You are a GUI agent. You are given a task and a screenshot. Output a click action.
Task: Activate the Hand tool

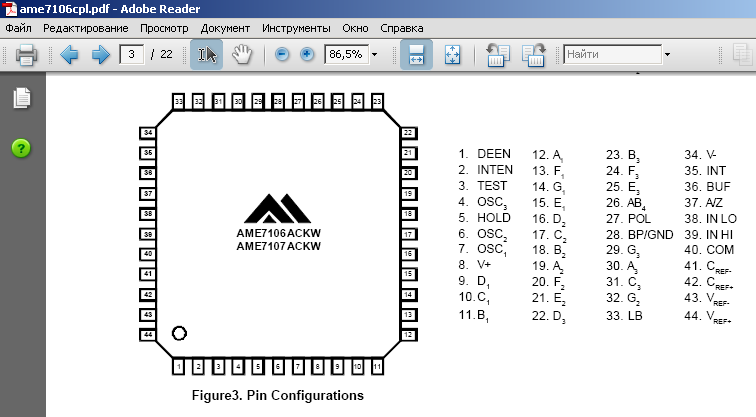(242, 54)
